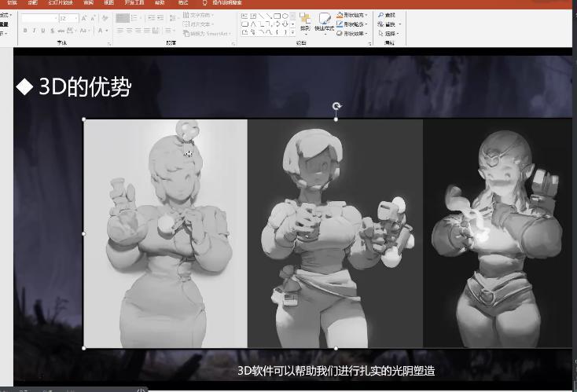577x392 pixels.
Task: Choose the rectangle shape
Action: [277, 16]
